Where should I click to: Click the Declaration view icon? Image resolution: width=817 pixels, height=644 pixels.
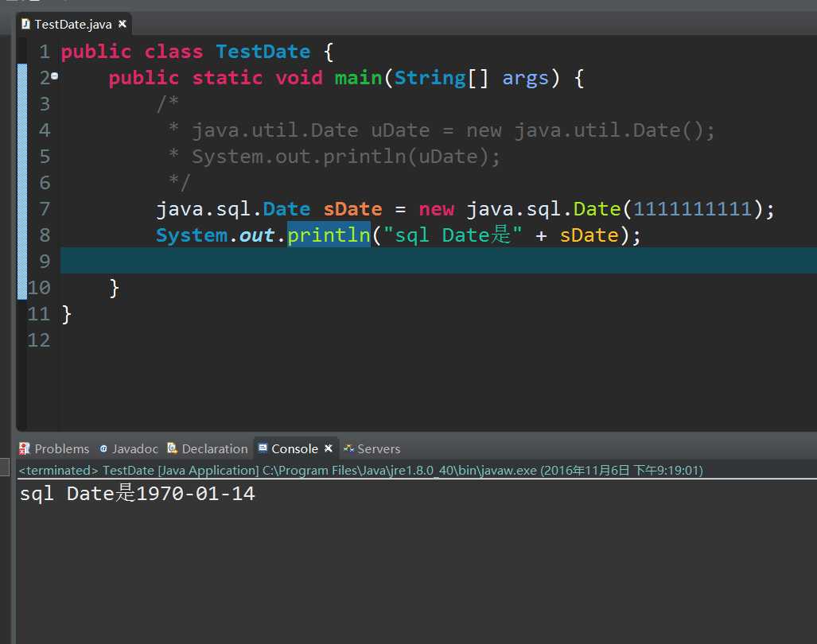172,448
